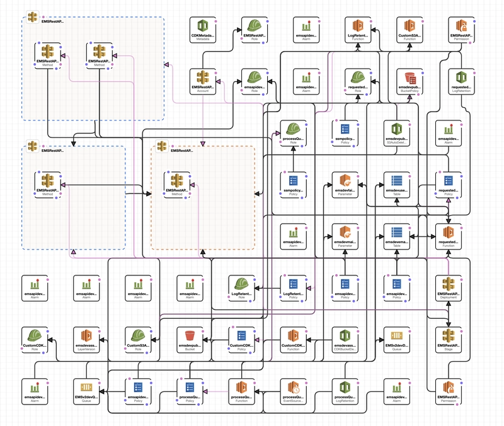504x426 pixels.
Task: Select the requested... LogRetention node
Action: click(x=461, y=82)
